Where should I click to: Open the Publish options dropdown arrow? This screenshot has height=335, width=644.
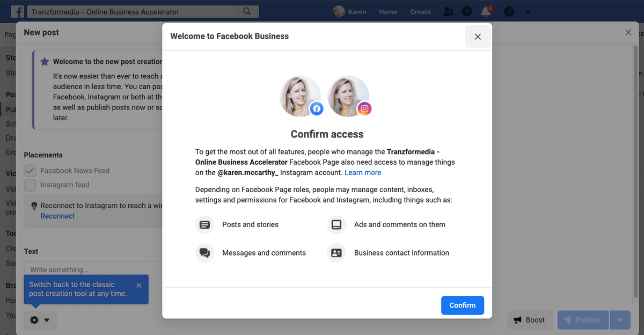(x=620, y=320)
